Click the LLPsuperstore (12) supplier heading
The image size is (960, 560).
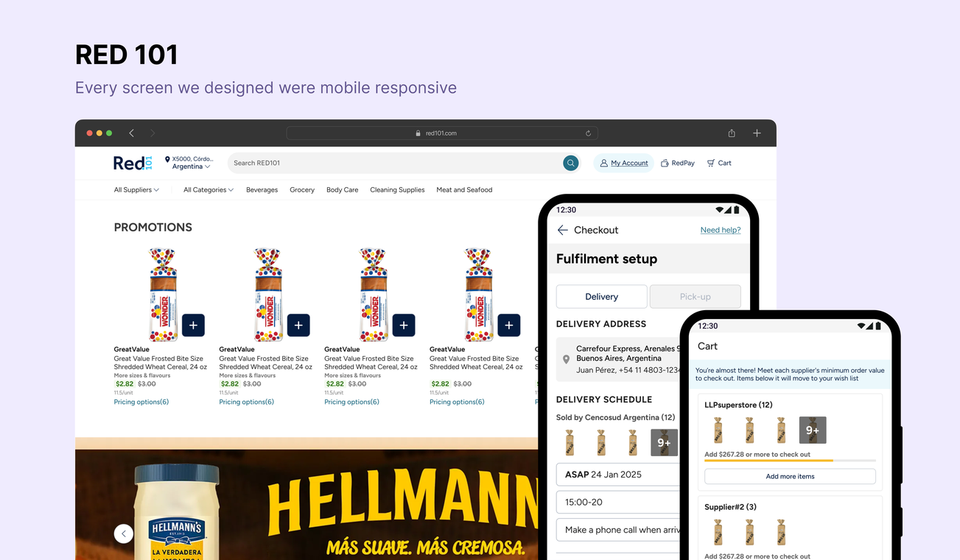click(x=738, y=405)
